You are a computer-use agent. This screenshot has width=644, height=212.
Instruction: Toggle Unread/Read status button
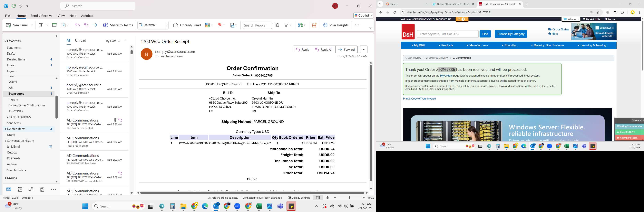pyautogui.click(x=187, y=25)
